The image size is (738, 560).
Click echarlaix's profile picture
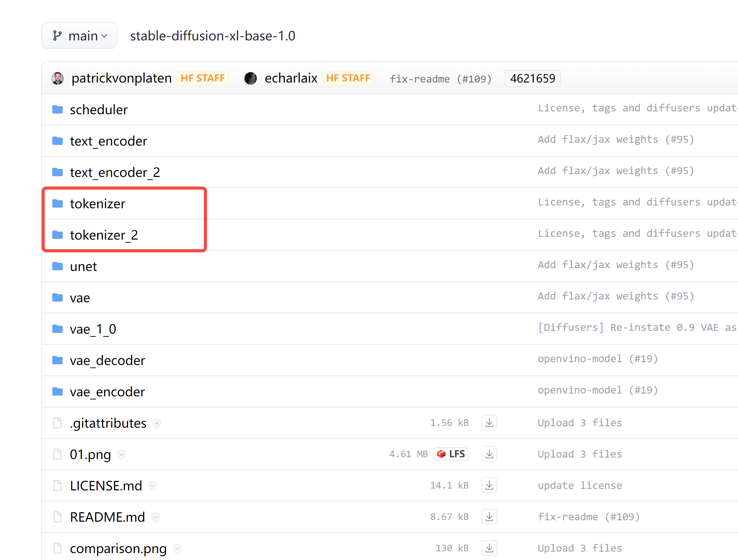click(251, 78)
